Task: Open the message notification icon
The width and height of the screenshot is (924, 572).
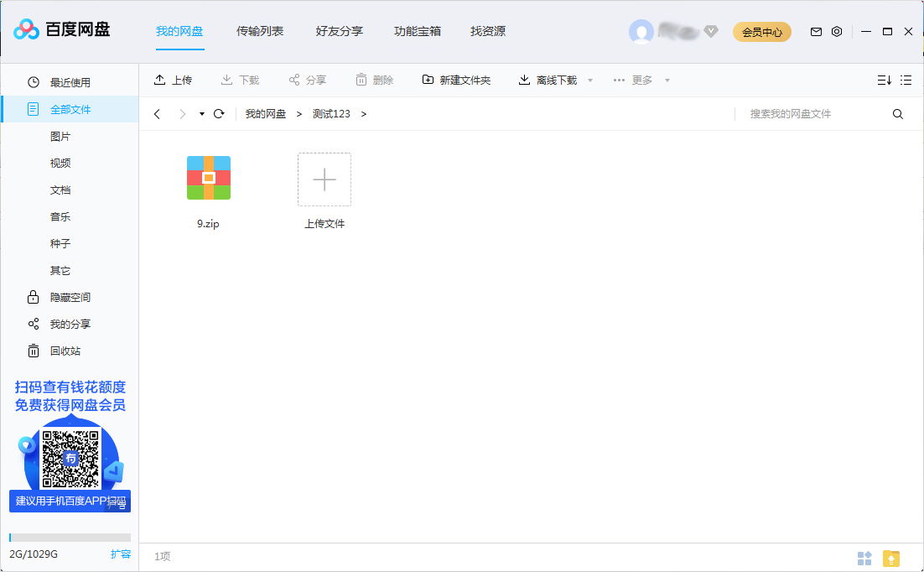Action: 815,31
